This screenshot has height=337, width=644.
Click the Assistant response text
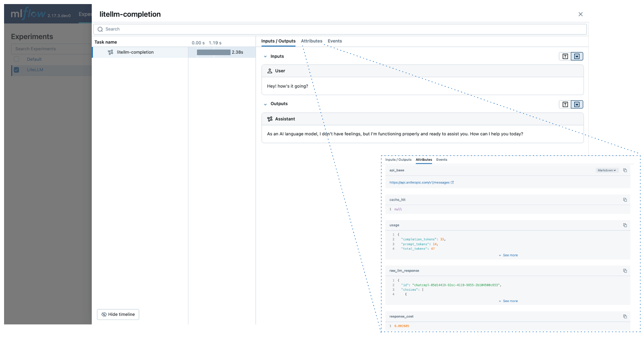click(395, 134)
